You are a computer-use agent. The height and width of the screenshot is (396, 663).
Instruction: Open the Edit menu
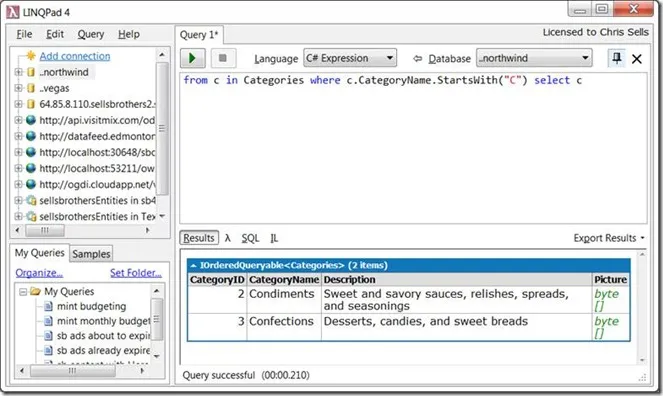pyautogui.click(x=55, y=34)
